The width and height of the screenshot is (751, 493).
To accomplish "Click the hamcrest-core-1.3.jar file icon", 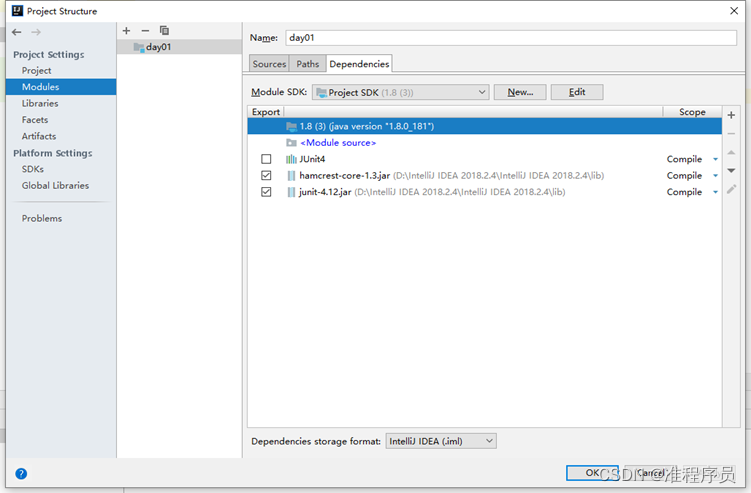I will tap(291, 175).
